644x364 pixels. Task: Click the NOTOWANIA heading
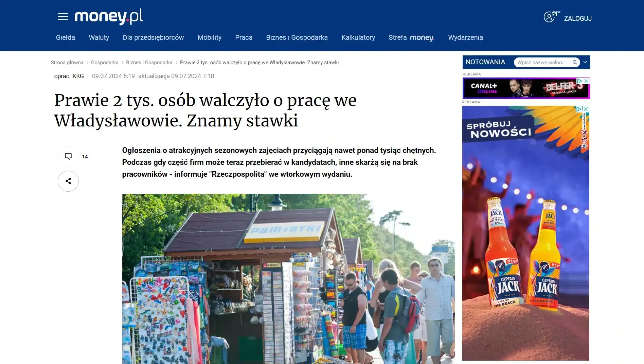click(x=485, y=62)
